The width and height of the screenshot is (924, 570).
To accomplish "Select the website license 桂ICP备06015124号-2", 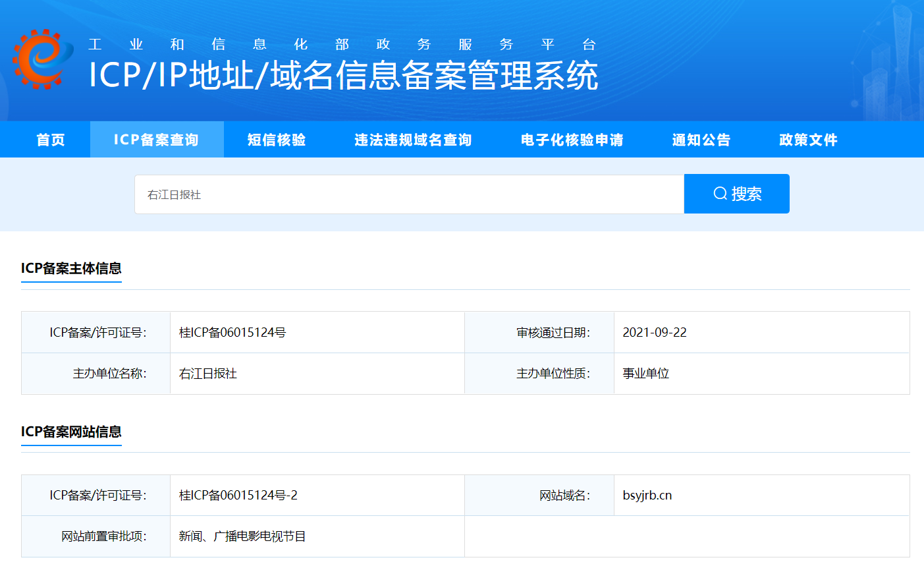I will point(238,496).
